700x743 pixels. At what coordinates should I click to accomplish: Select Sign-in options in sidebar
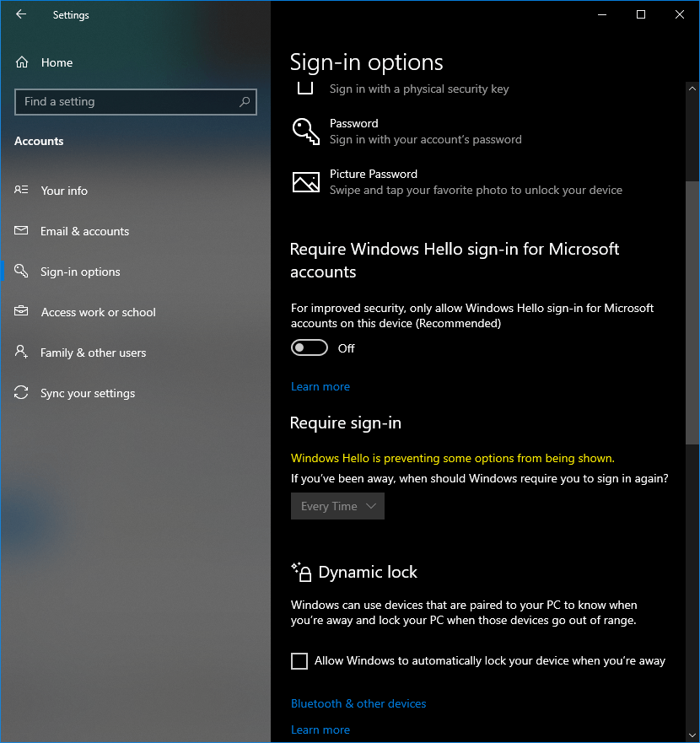coord(135,272)
